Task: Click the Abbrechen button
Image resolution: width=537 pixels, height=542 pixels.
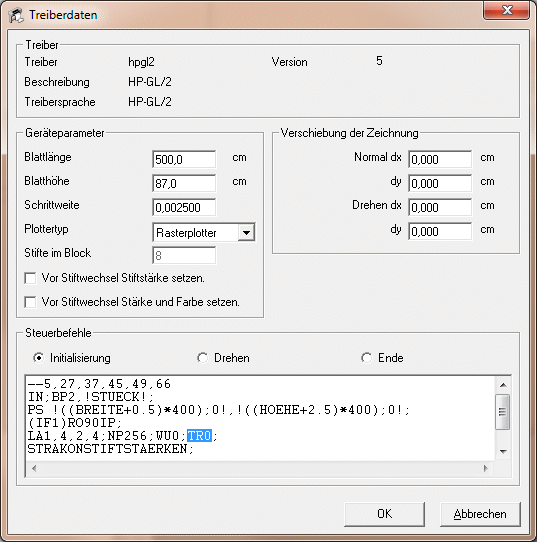Action: [x=480, y=514]
